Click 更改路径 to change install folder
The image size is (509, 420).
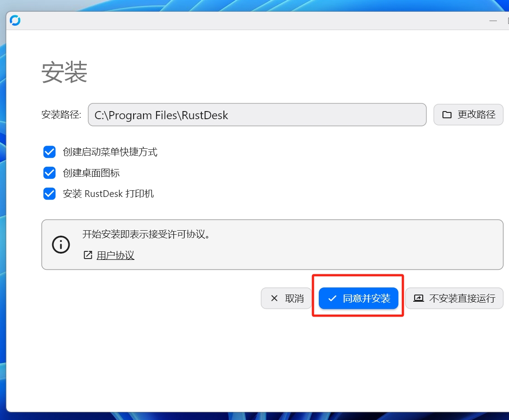468,115
